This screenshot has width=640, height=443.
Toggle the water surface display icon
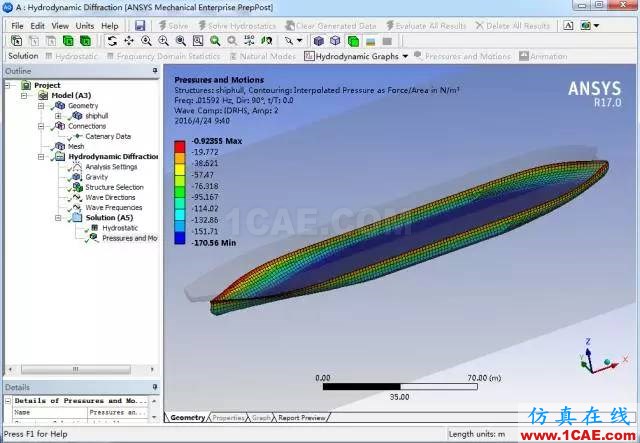pos(370,41)
